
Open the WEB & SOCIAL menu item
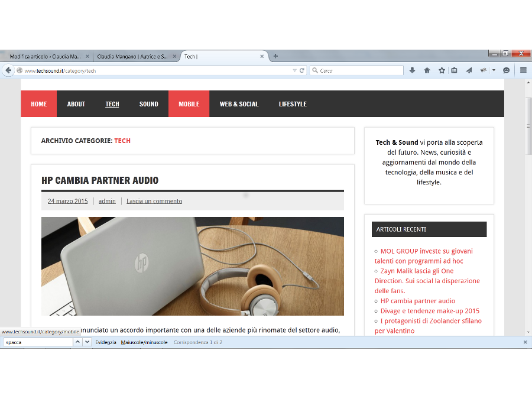[x=239, y=104]
